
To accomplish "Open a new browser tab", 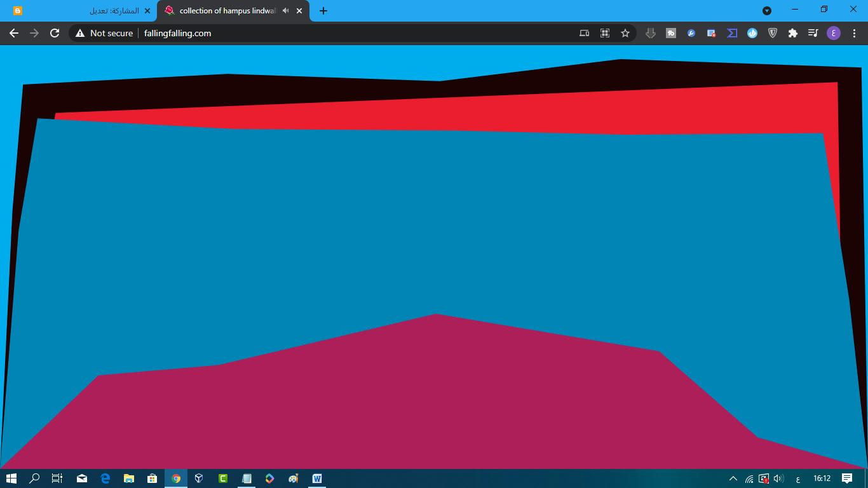I will [323, 11].
